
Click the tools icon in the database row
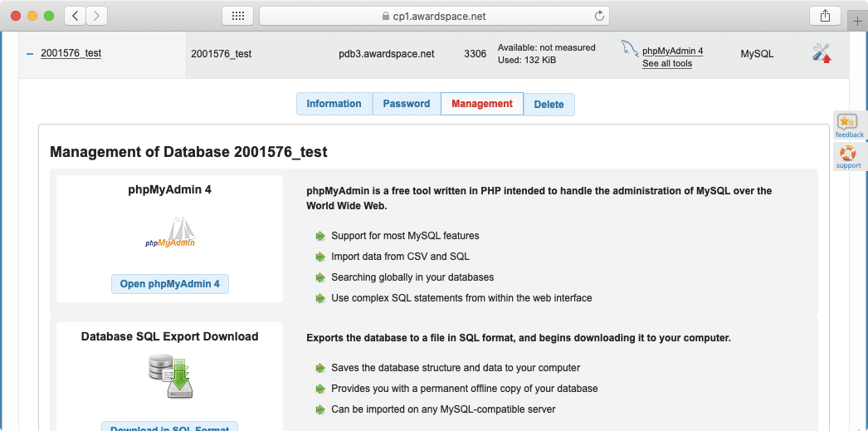coord(821,53)
